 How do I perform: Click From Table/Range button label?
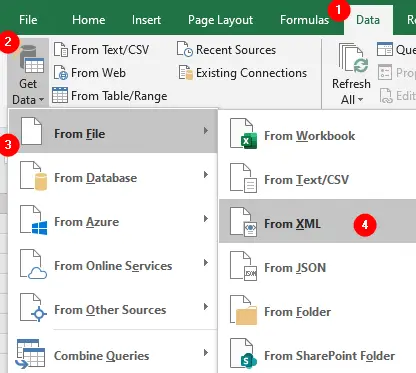click(x=119, y=96)
